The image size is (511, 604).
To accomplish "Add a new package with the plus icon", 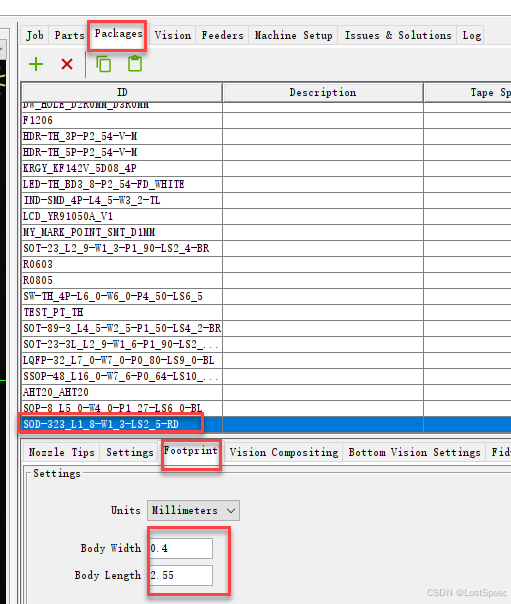I will pos(36,64).
